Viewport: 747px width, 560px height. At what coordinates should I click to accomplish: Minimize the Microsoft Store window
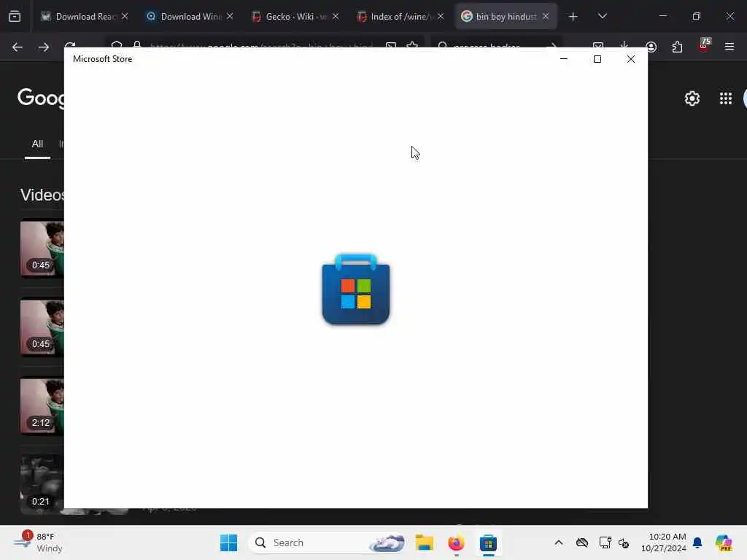(564, 59)
